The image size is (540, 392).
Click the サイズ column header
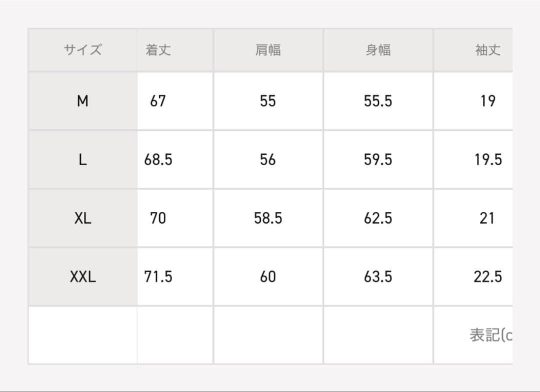coord(82,50)
